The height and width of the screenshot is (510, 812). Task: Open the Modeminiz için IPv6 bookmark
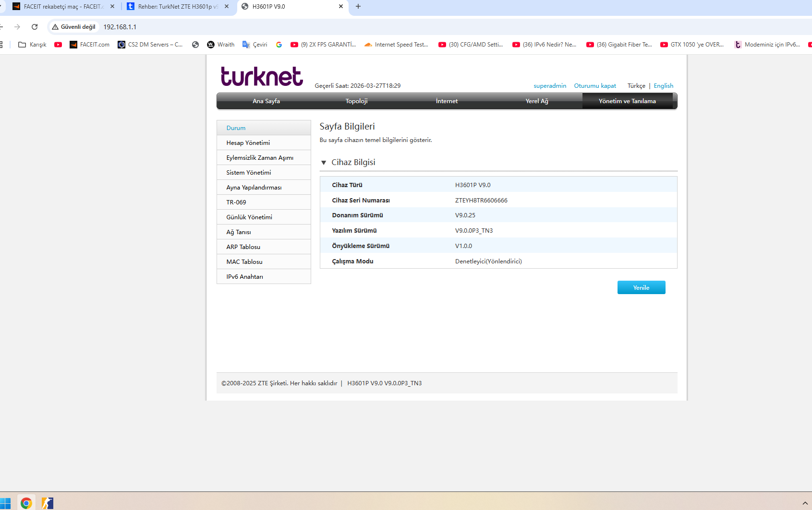point(767,45)
